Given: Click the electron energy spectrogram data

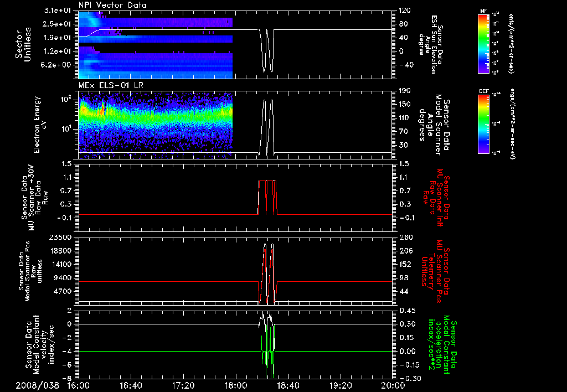Looking at the screenshot, I should 156,125.
